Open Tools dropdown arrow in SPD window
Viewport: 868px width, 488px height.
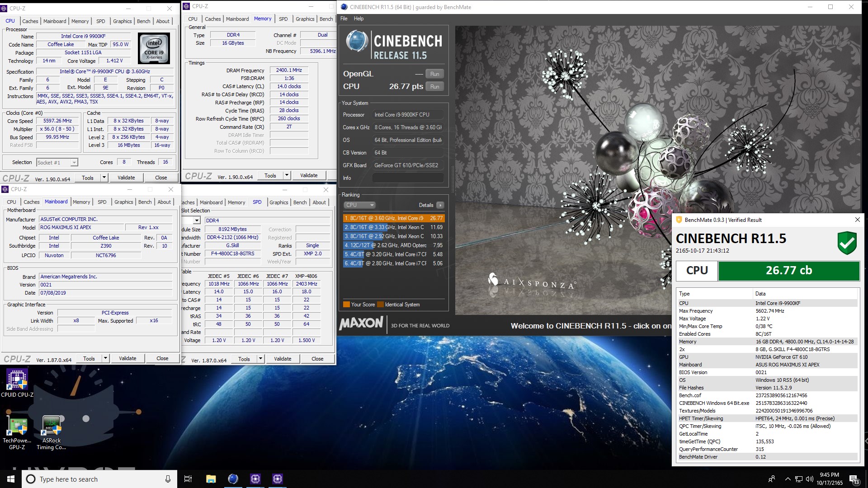pyautogui.click(x=260, y=359)
